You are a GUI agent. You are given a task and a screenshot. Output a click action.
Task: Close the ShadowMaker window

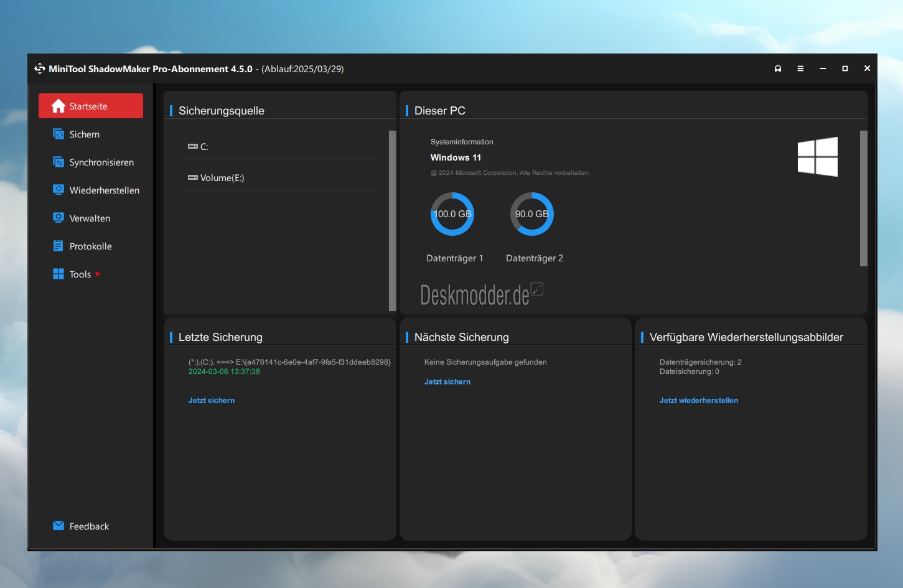coord(867,68)
